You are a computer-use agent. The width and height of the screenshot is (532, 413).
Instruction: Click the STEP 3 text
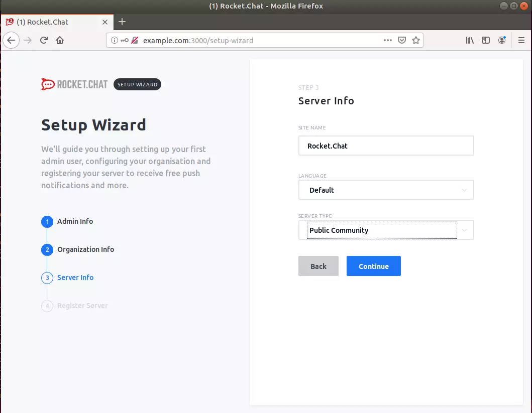[308, 87]
